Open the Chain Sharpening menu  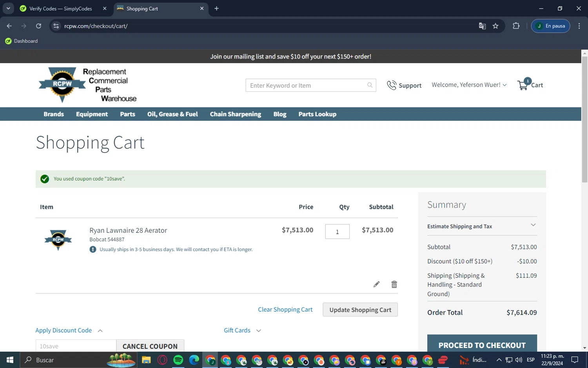pyautogui.click(x=235, y=114)
